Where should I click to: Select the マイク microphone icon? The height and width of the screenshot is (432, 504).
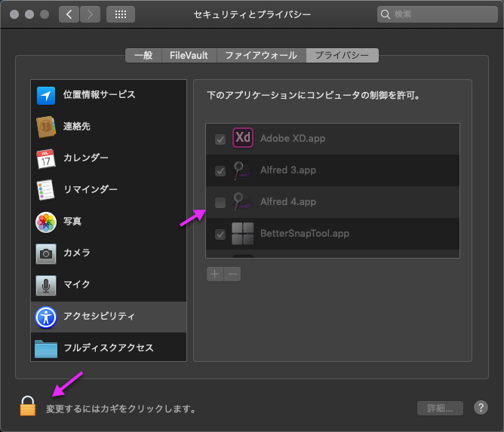point(46,285)
